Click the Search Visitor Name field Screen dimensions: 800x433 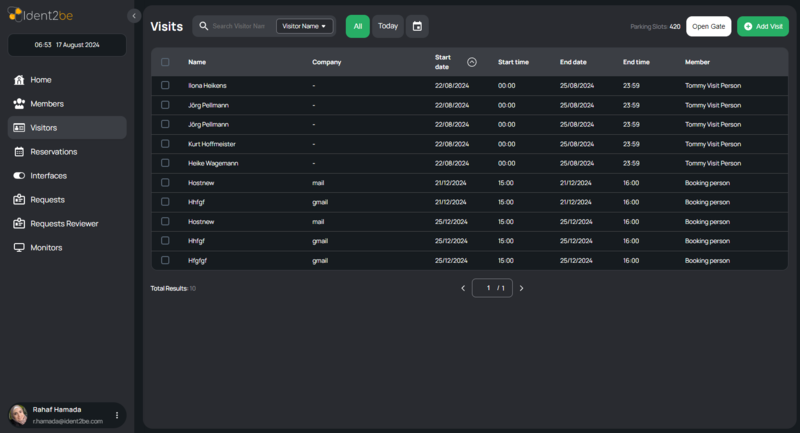coord(240,26)
